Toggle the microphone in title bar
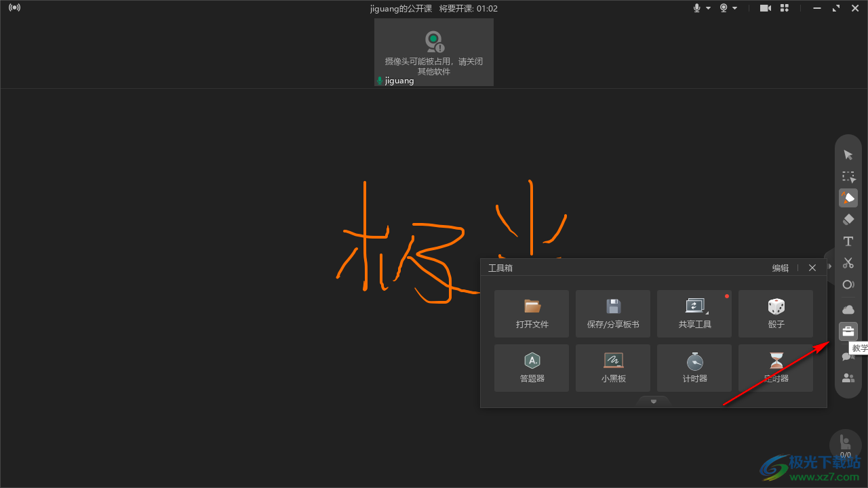Image resolution: width=868 pixels, height=488 pixels. point(696,8)
